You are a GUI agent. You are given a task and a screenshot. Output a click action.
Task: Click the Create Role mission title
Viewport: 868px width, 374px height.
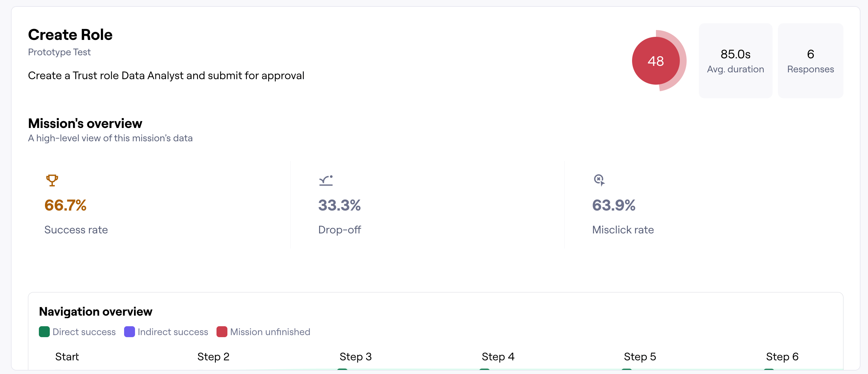70,35
